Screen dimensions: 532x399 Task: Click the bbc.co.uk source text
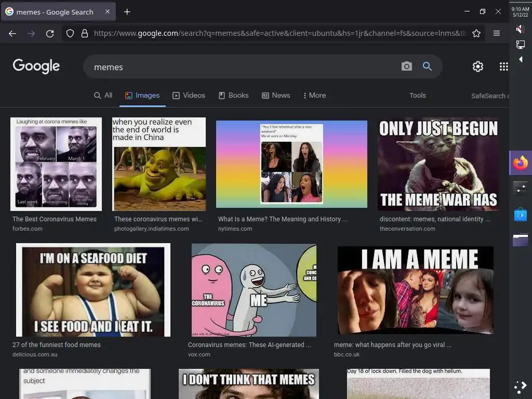tap(347, 354)
